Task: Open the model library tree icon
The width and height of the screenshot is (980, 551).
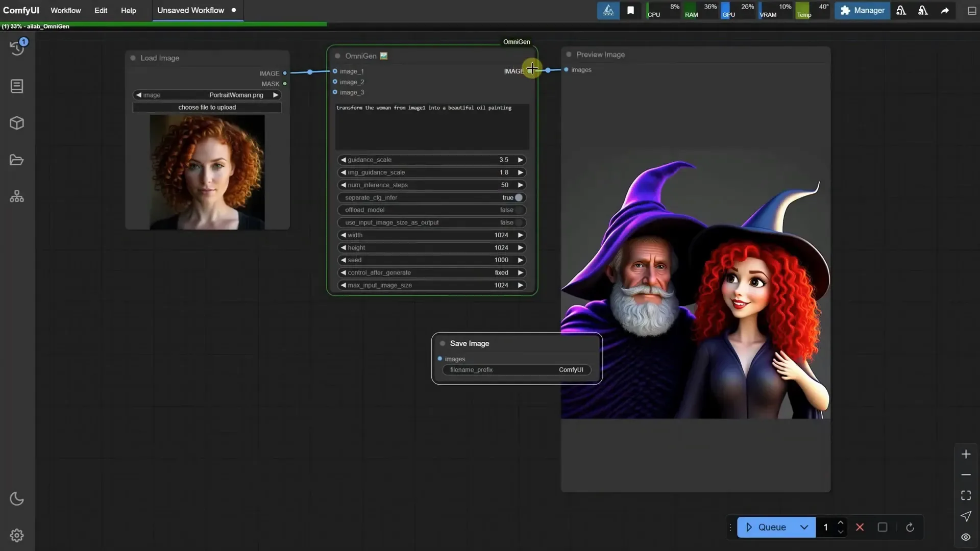Action: pyautogui.click(x=17, y=196)
